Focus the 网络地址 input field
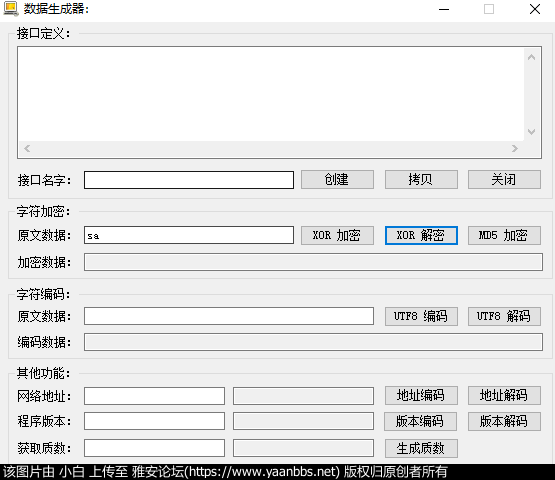555x480 pixels. [154, 396]
